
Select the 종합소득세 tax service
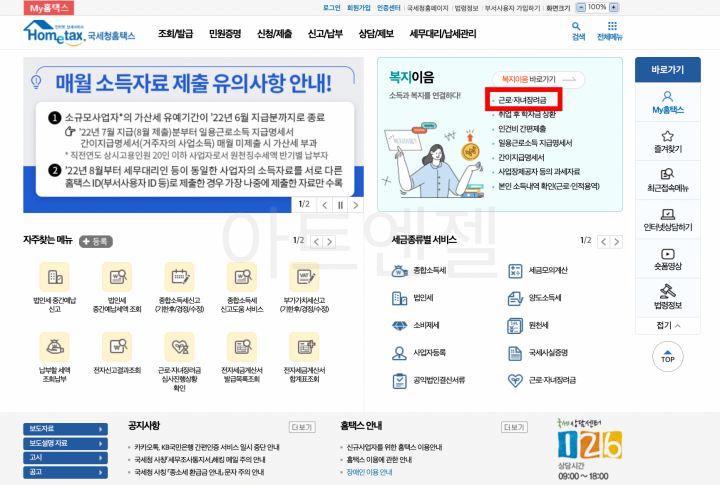coord(419,271)
